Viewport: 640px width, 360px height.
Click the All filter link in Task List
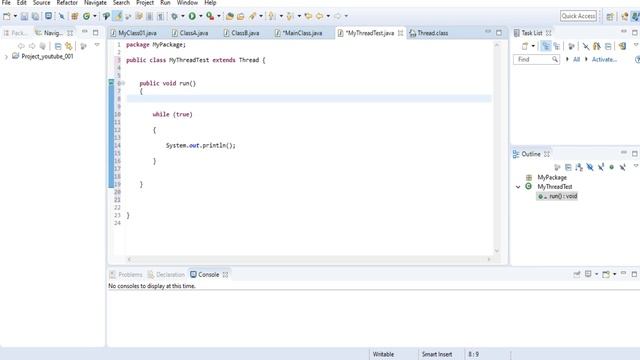576,60
